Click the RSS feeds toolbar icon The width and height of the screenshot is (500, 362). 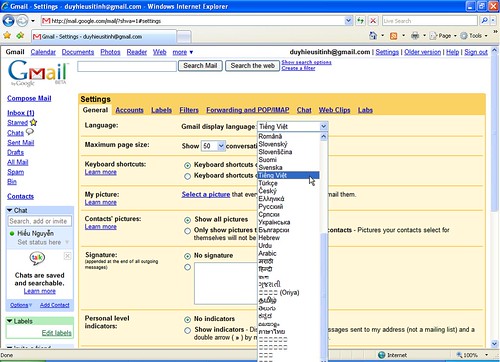tap(394, 36)
